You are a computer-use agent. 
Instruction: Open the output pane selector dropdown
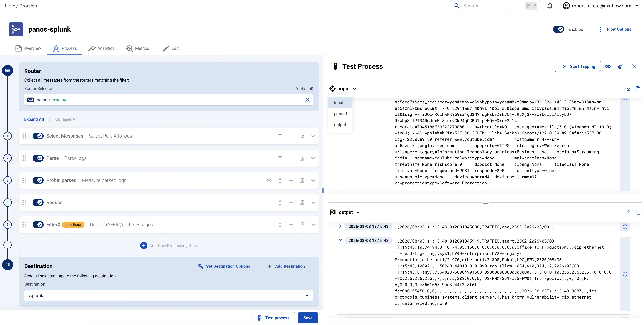point(345,212)
